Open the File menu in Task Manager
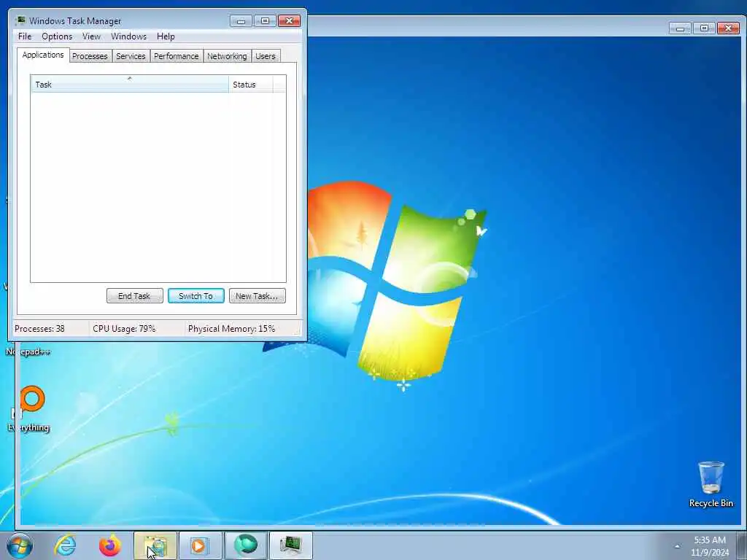Viewport: 747px width, 560px height. (25, 36)
